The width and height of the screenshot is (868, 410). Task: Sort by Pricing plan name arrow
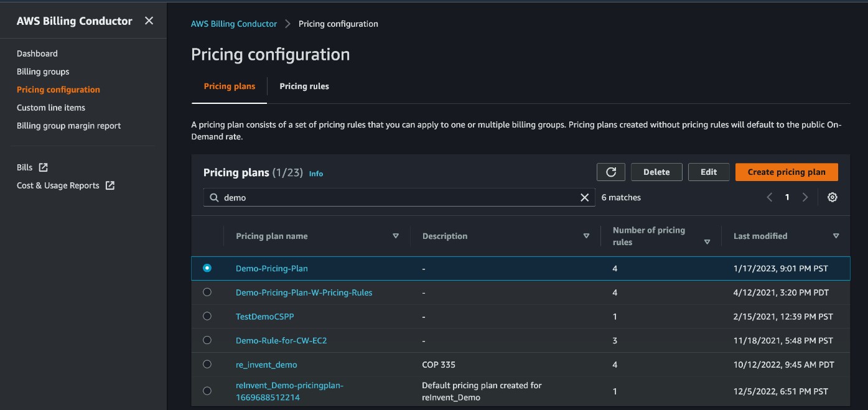(x=396, y=236)
